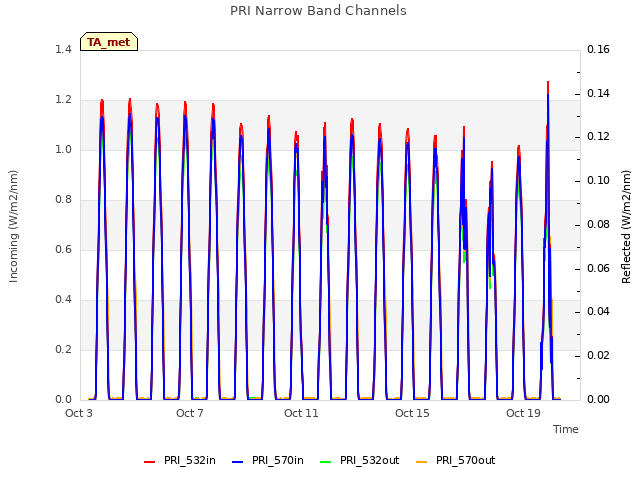Image resolution: width=640 pixels, height=480 pixels.
Task: Click the 0.0 left axis tick label
Action: 63,400
